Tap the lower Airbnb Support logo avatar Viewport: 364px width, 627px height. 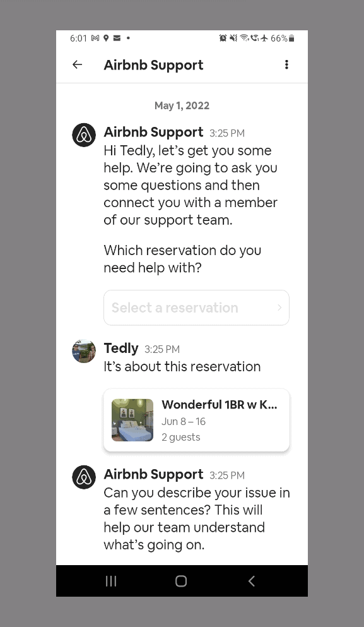click(84, 477)
